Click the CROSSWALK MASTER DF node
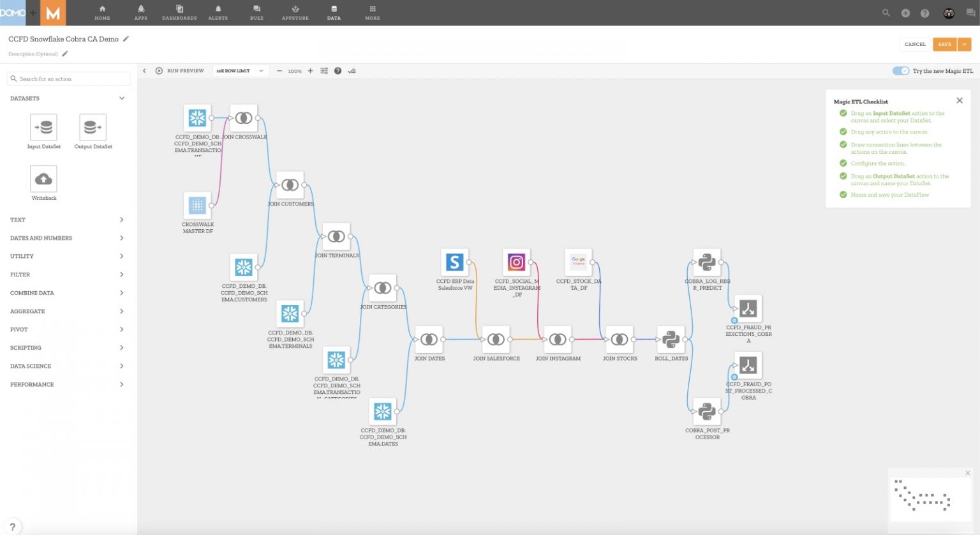 197,204
